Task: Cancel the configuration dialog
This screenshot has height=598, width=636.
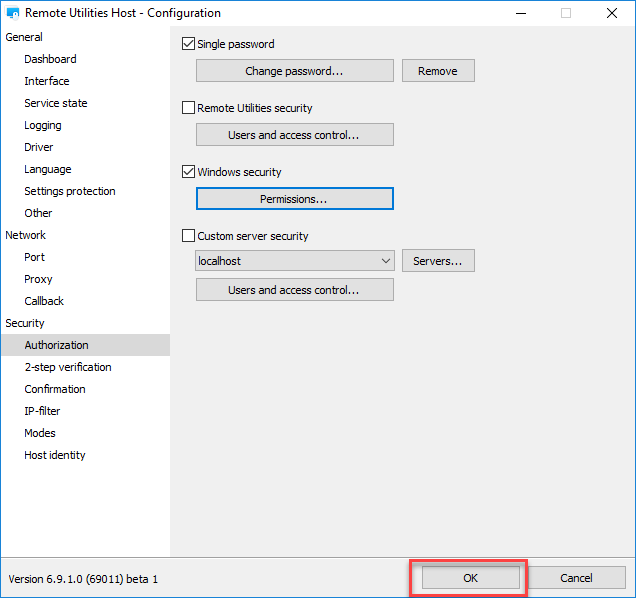Action: point(576,578)
